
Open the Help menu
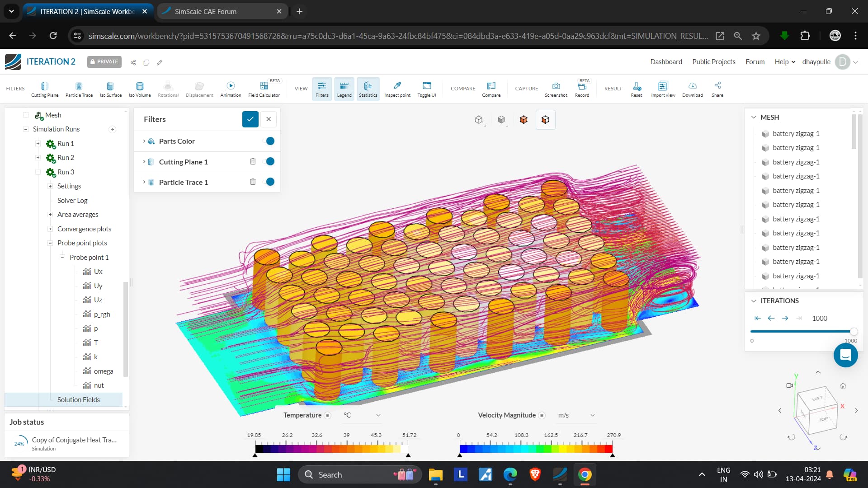784,62
